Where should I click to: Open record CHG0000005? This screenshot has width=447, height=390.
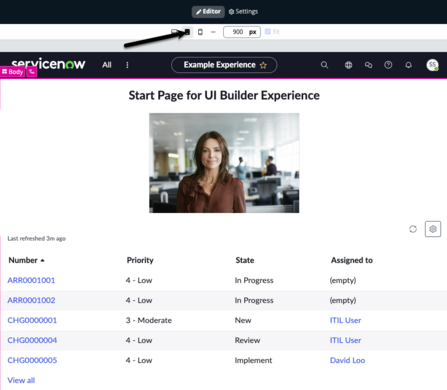tap(32, 360)
